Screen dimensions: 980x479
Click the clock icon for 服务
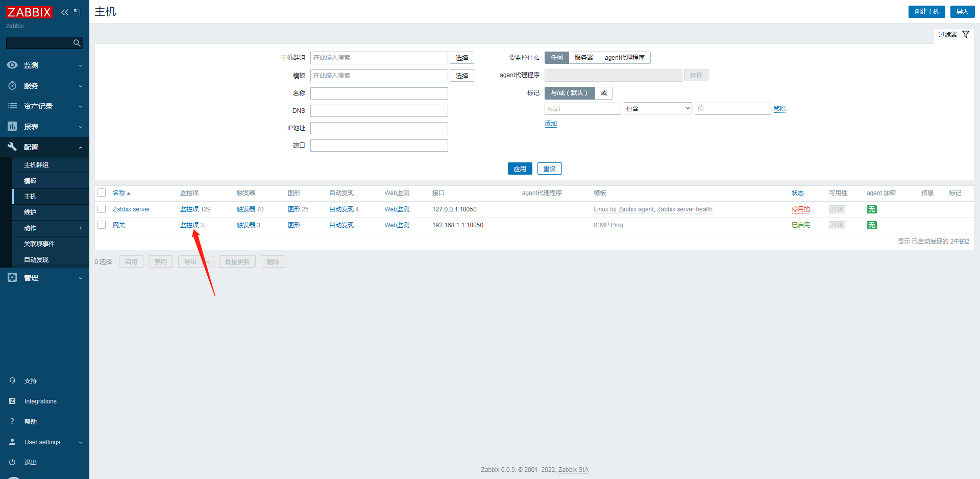tap(12, 85)
